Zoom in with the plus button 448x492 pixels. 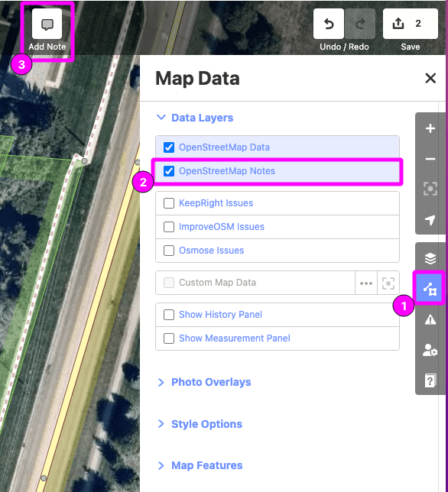(430, 128)
